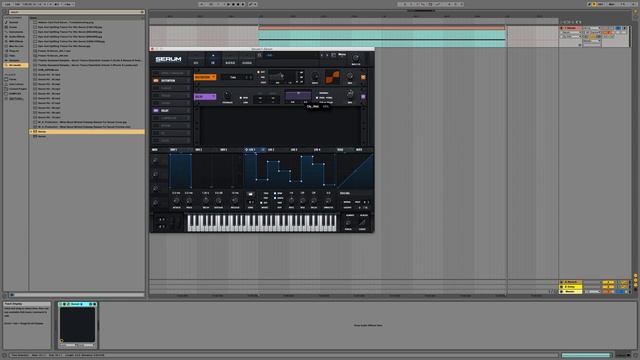Select OFF filter mode in Distortion
The width and height of the screenshot is (640, 360).
pos(260,72)
